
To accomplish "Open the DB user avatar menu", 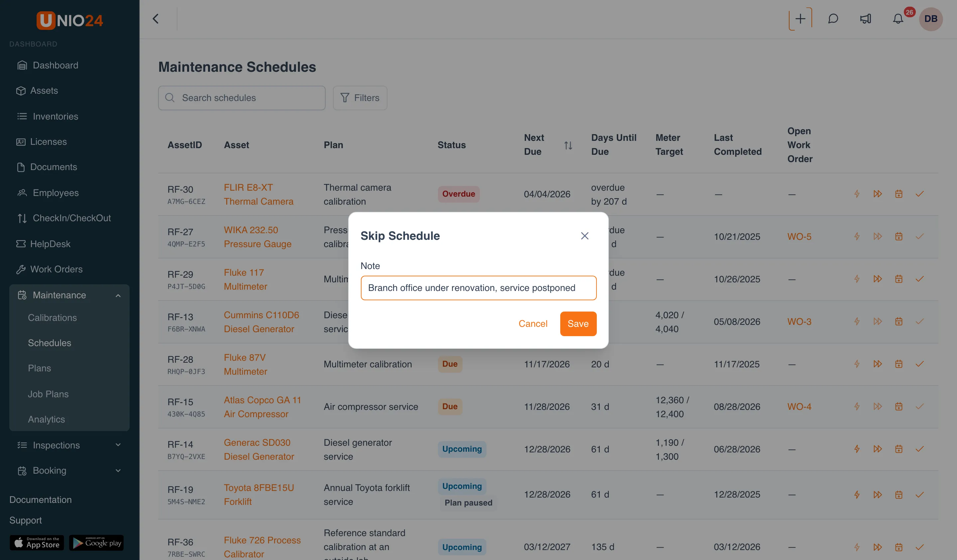I will 931,19.
